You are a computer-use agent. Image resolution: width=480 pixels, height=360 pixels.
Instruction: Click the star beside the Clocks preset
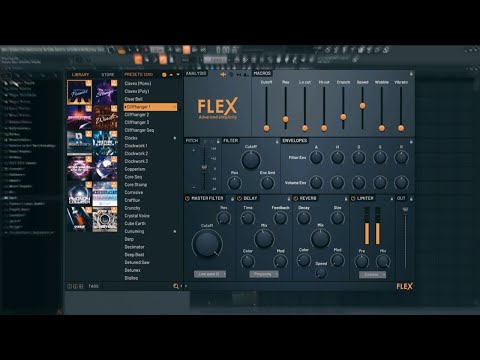(174, 138)
